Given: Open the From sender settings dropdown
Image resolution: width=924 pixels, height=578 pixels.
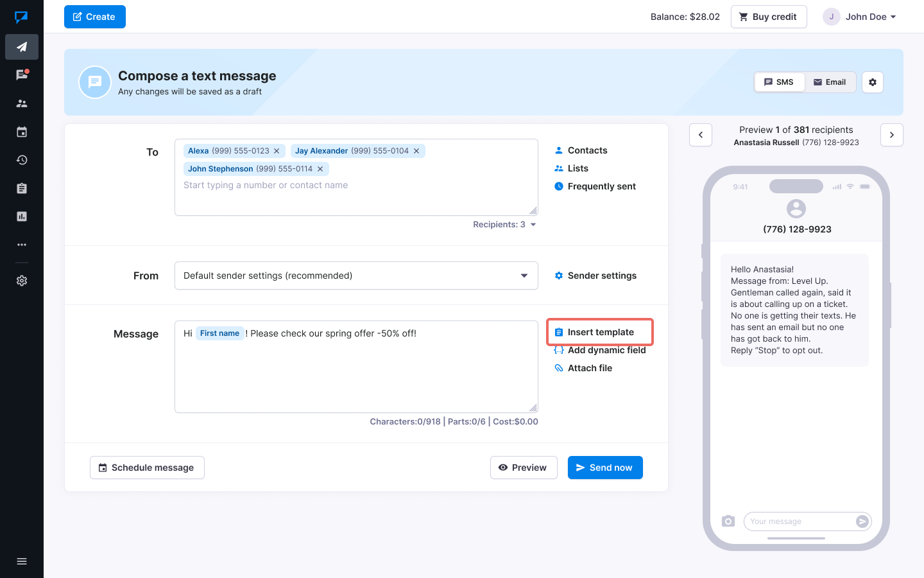Looking at the screenshot, I should (356, 276).
